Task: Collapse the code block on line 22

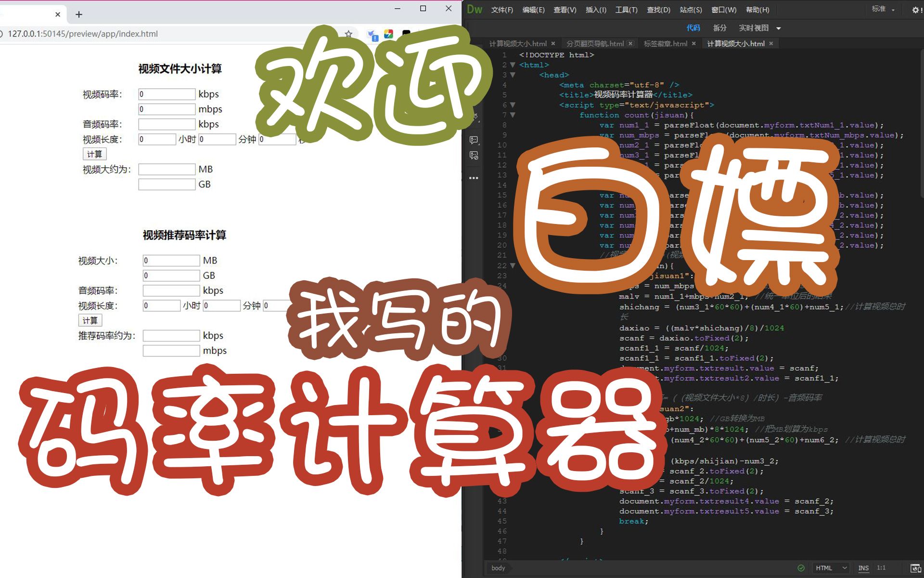Action: tap(513, 265)
